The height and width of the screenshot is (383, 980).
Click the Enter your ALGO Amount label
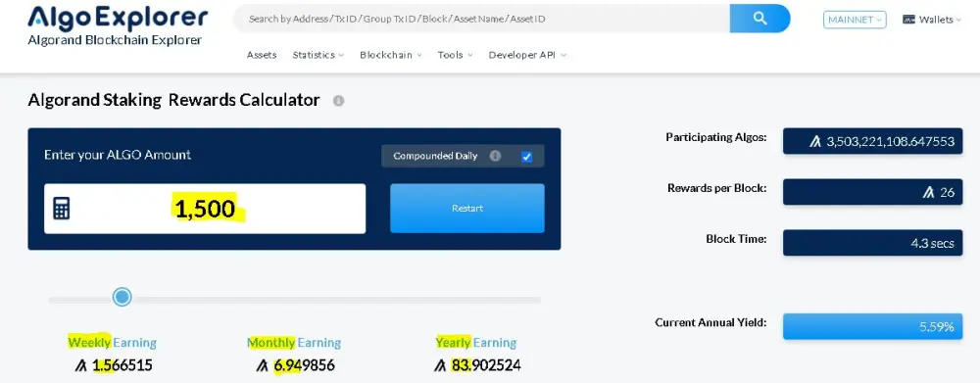pos(118,155)
